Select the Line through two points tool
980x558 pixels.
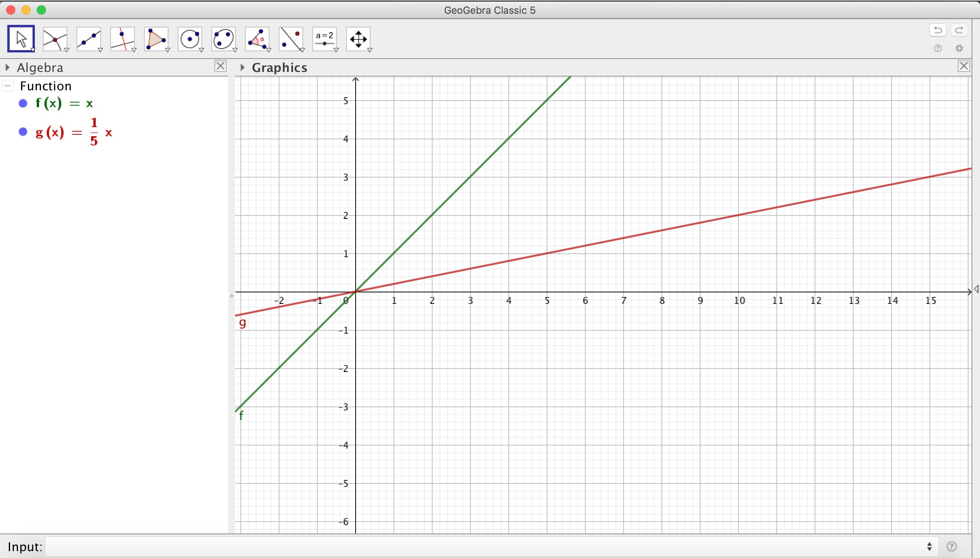tap(88, 39)
